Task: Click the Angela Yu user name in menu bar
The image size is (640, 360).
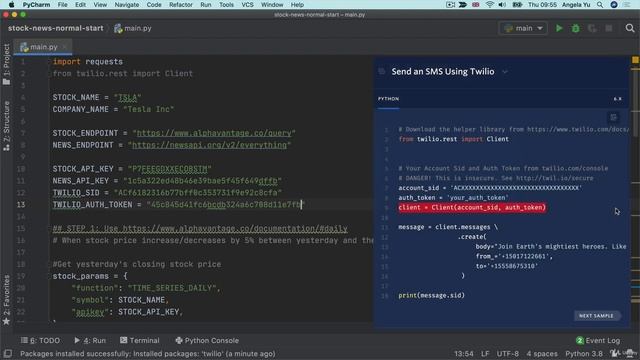Action: point(576,4)
